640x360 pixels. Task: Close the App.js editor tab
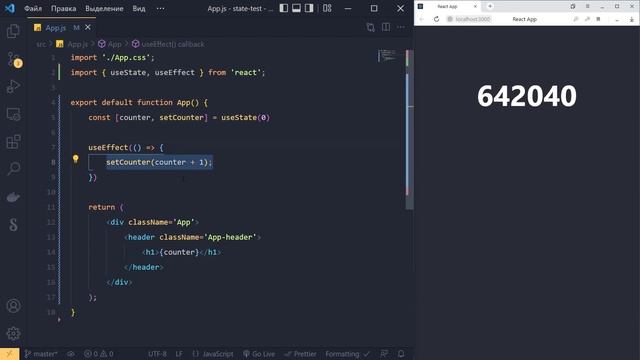click(x=88, y=27)
